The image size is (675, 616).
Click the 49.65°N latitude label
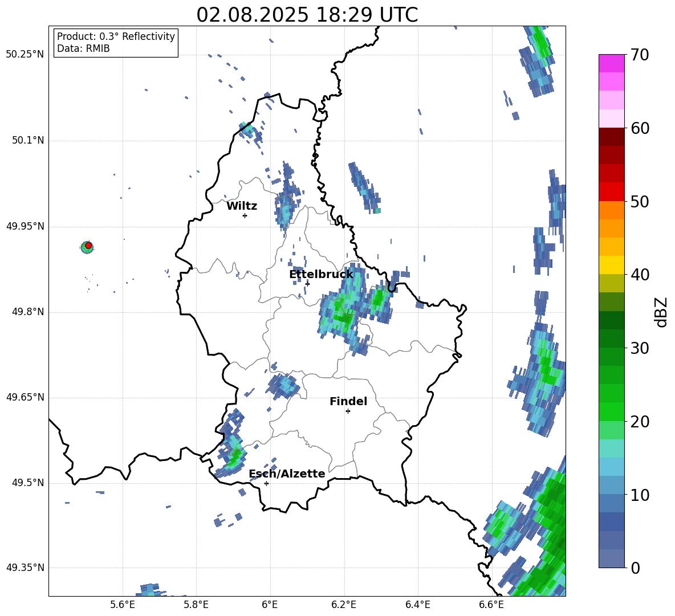point(25,398)
